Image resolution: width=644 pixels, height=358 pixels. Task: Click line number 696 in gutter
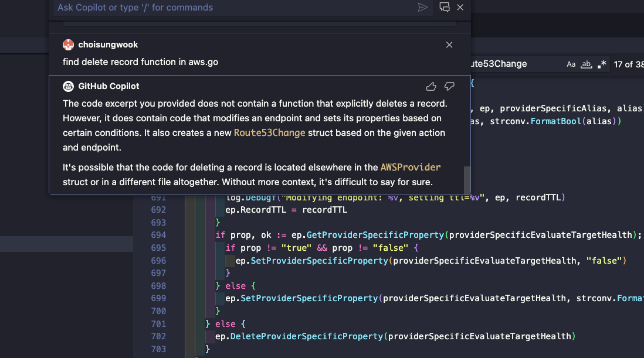[x=158, y=261]
